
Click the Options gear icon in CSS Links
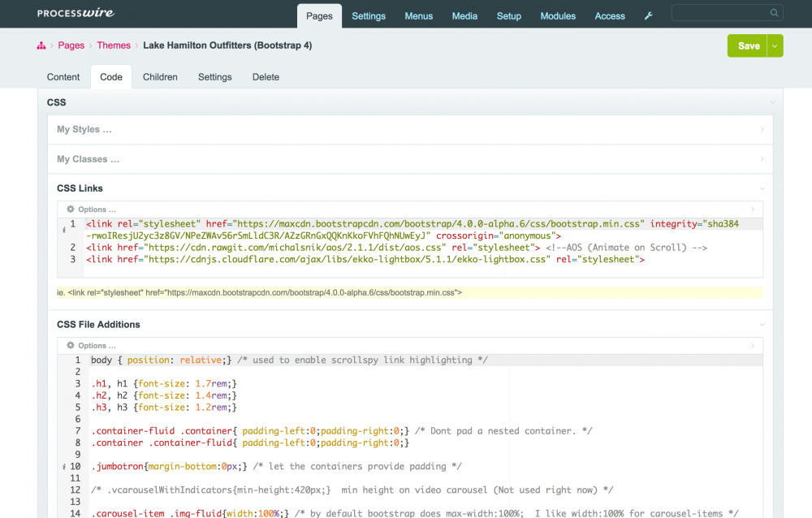(71, 209)
